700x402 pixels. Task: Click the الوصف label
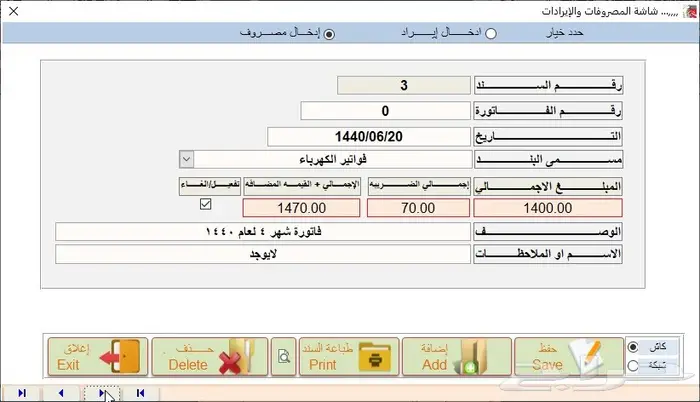548,231
